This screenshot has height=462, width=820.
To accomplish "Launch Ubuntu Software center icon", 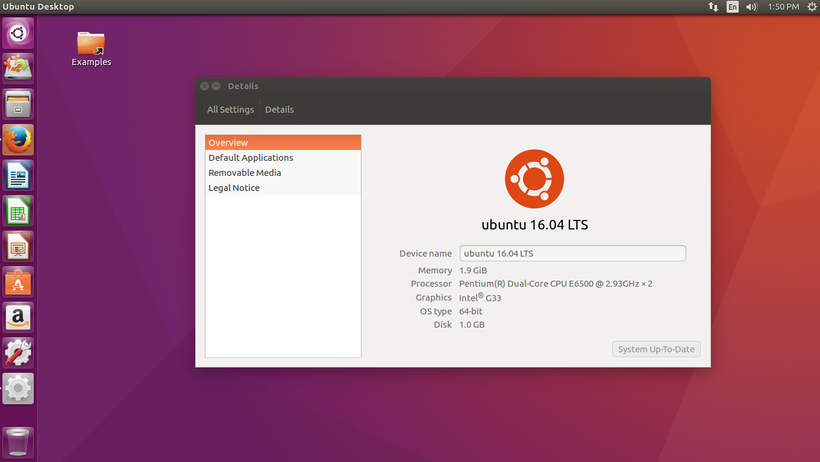I will [18, 282].
